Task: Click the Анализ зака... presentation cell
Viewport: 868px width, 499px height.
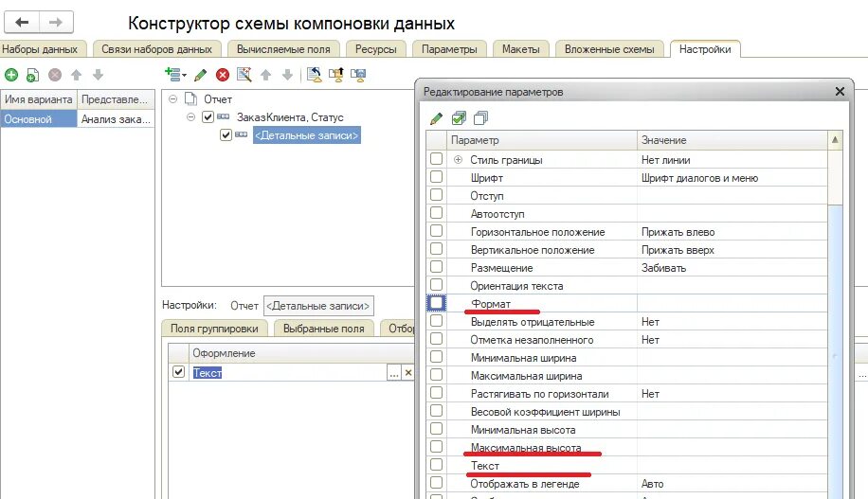Action: (116, 119)
